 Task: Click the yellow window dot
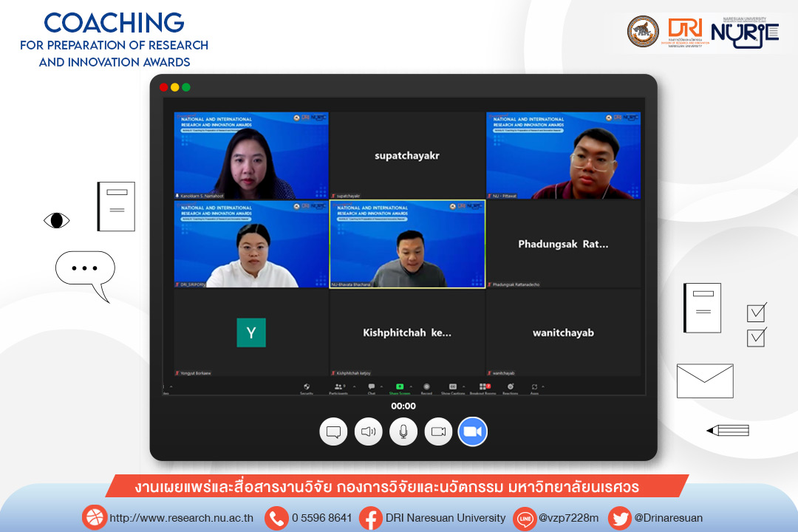coord(174,87)
